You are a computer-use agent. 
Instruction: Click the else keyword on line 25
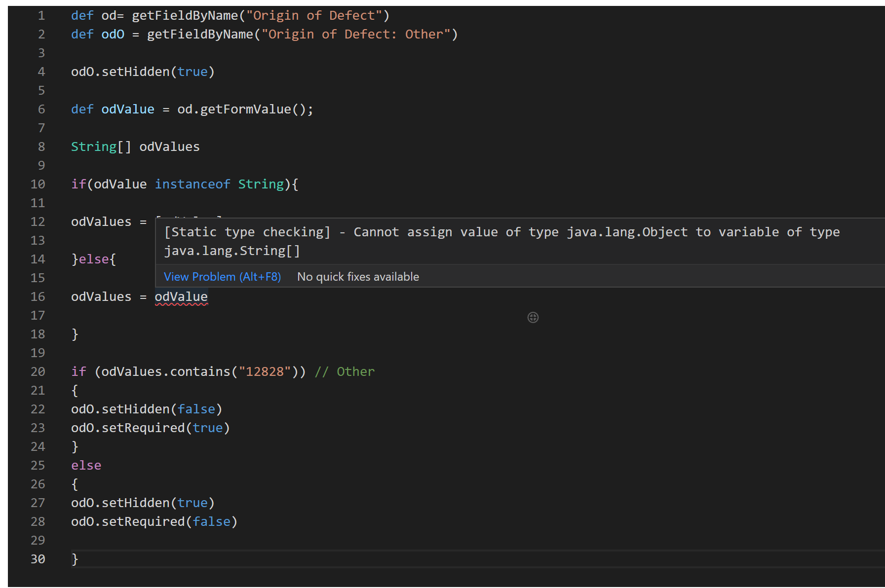pyautogui.click(x=86, y=466)
